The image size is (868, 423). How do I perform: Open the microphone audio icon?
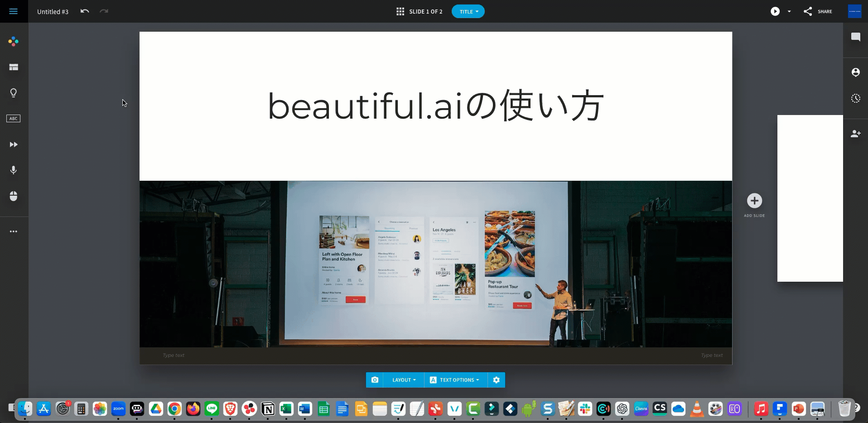pos(14,170)
